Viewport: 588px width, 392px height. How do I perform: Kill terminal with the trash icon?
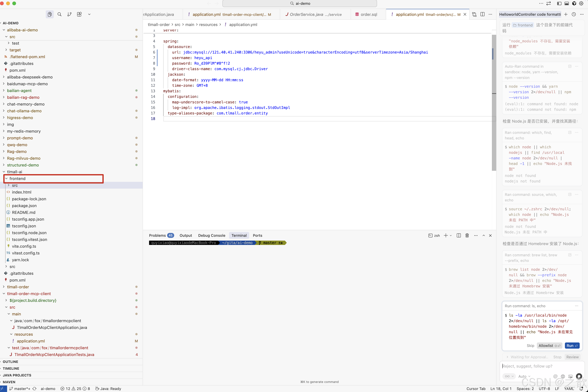pos(467,235)
